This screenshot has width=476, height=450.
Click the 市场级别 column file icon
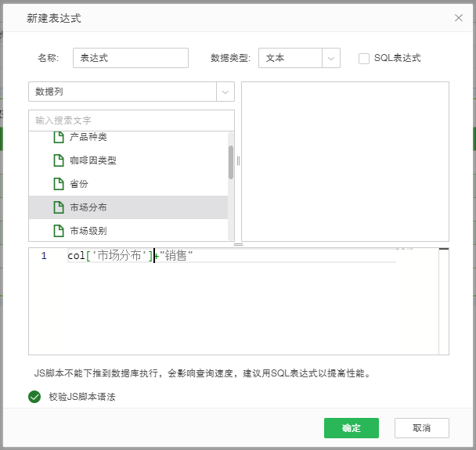58,231
